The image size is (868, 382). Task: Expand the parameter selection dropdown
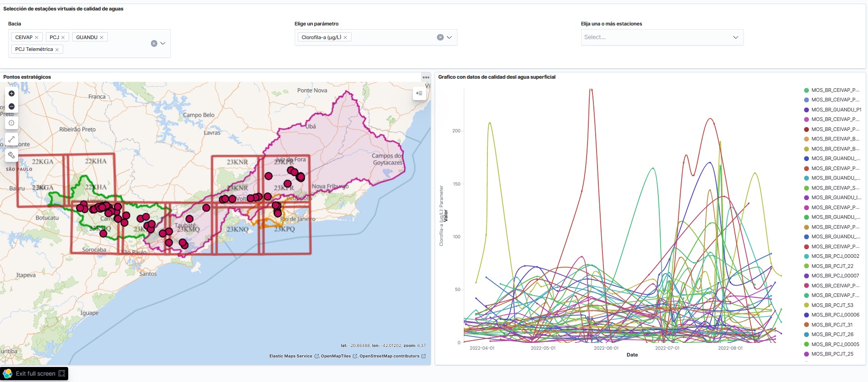click(449, 37)
